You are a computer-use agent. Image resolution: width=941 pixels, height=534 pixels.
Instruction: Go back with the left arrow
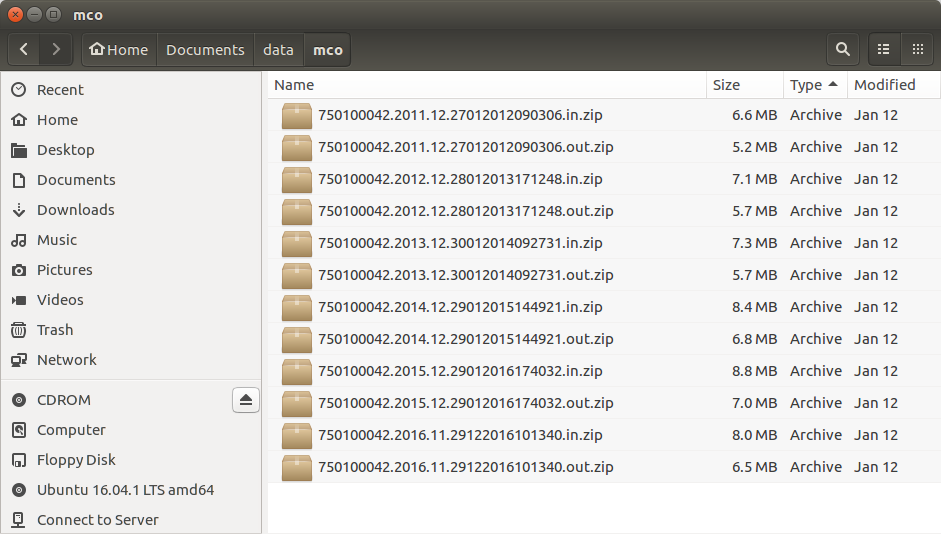pyautogui.click(x=24, y=49)
